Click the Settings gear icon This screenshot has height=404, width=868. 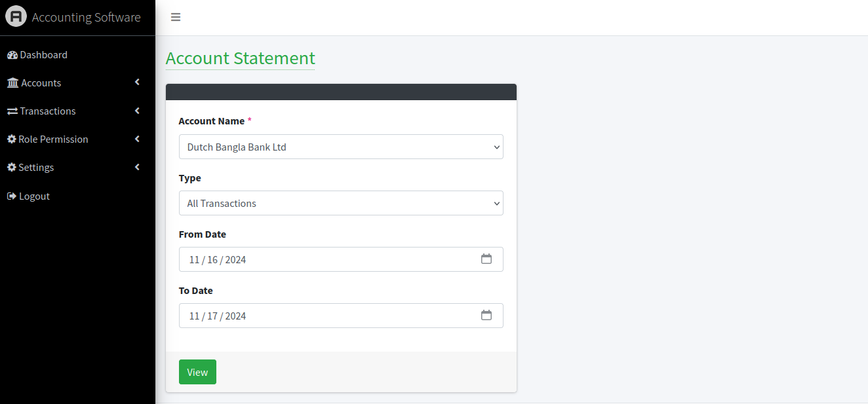[x=12, y=168]
